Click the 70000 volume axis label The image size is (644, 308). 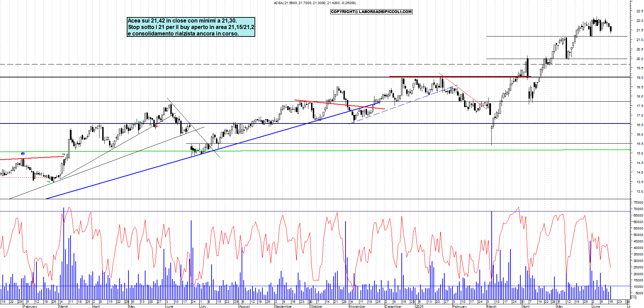click(x=638, y=209)
